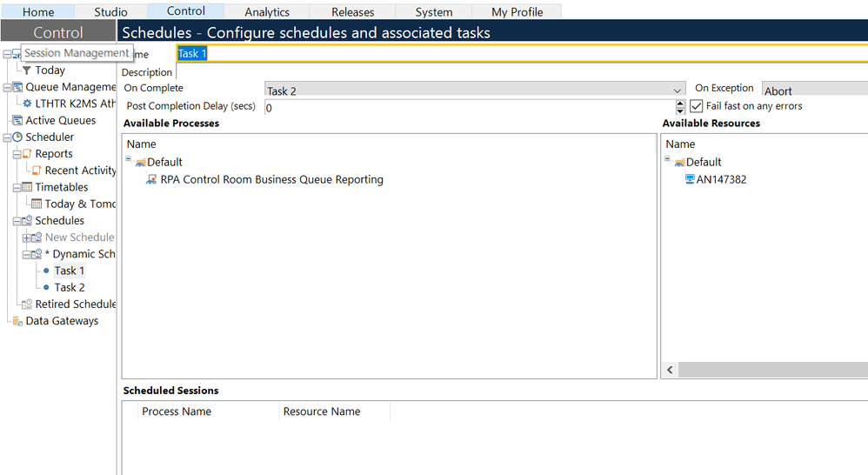Collapse Default group in Available Resources
868x475 pixels.
(668, 159)
